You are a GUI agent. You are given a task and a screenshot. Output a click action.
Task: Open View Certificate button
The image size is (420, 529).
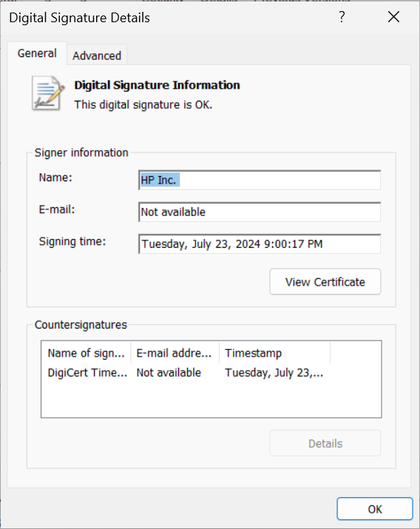325,282
